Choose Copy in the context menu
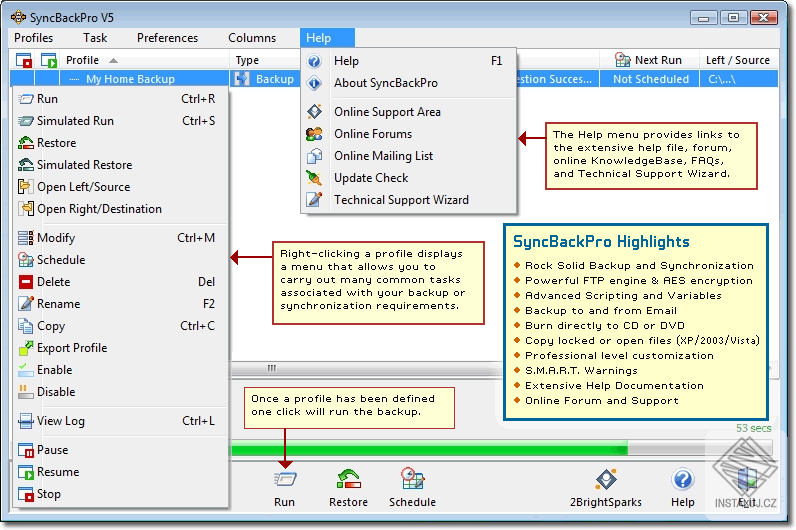796x530 pixels. coord(120,326)
